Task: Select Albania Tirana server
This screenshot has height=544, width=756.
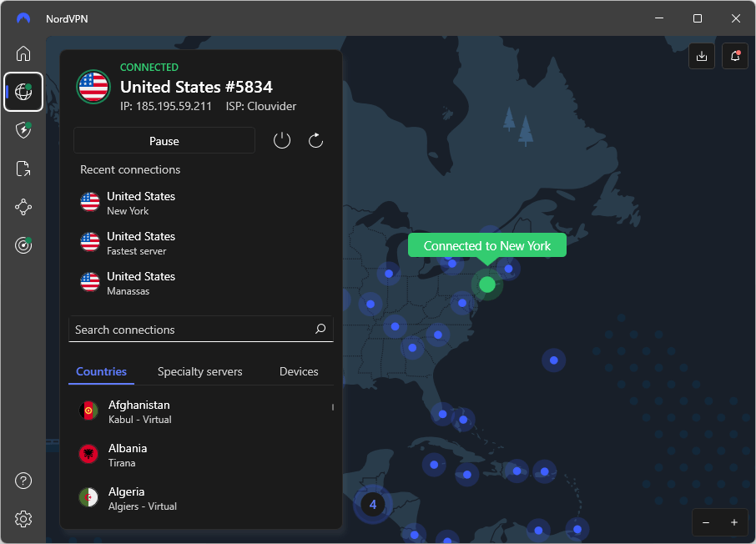Action: pyautogui.click(x=201, y=455)
